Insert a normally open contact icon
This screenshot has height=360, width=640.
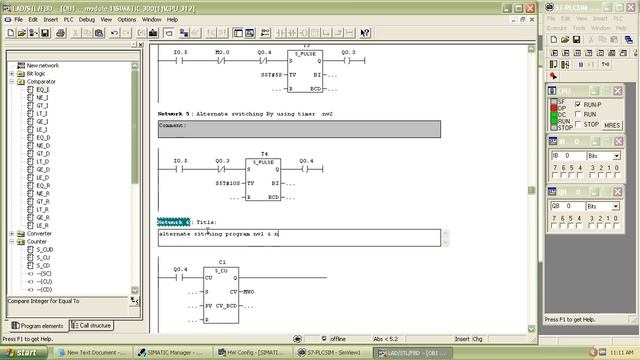click(x=281, y=33)
